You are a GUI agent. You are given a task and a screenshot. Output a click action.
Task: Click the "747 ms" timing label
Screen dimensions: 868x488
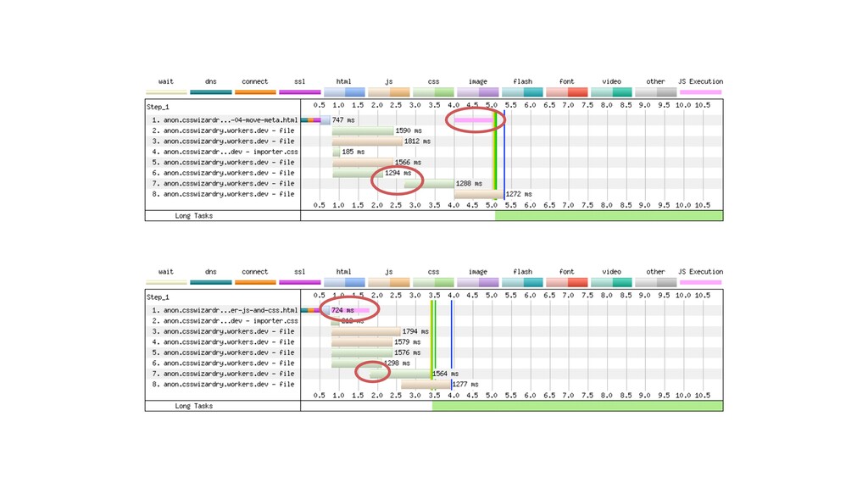tap(343, 120)
